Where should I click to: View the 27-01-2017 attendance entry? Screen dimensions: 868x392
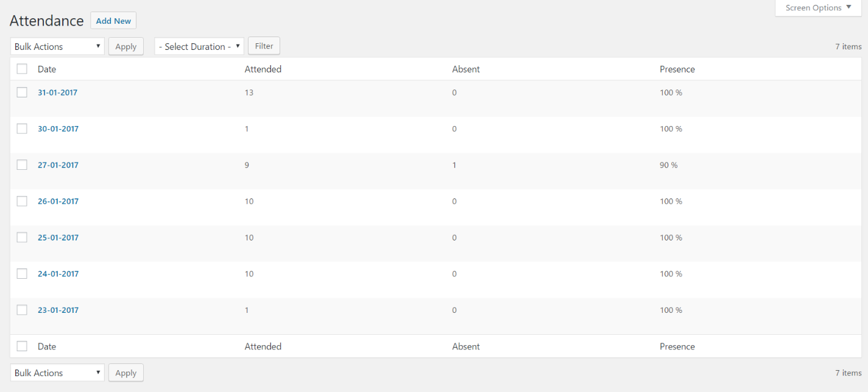coord(58,165)
